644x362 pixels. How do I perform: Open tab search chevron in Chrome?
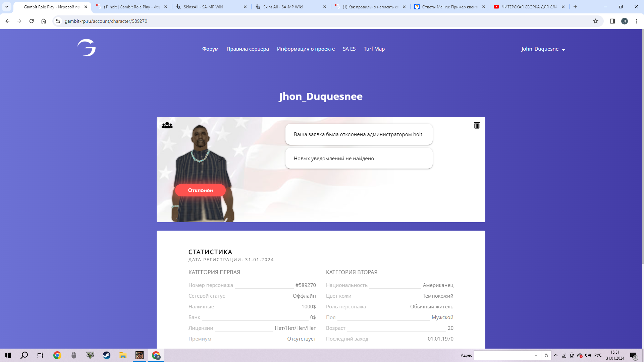tap(7, 7)
